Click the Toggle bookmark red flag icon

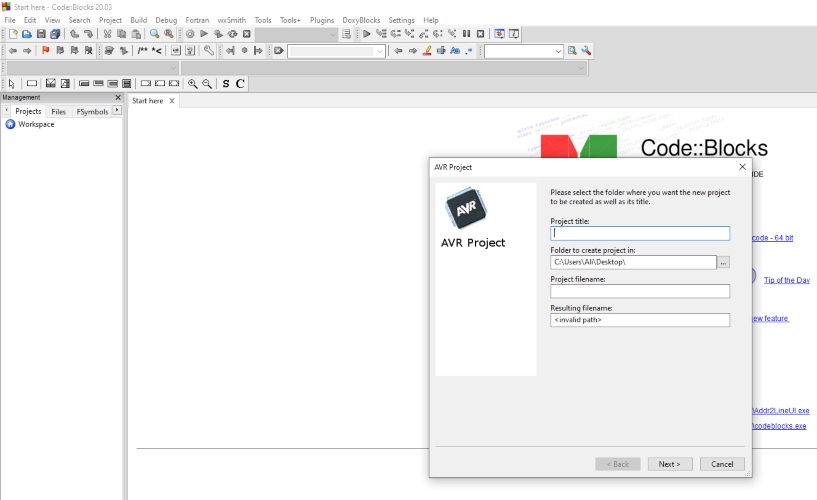[x=45, y=51]
